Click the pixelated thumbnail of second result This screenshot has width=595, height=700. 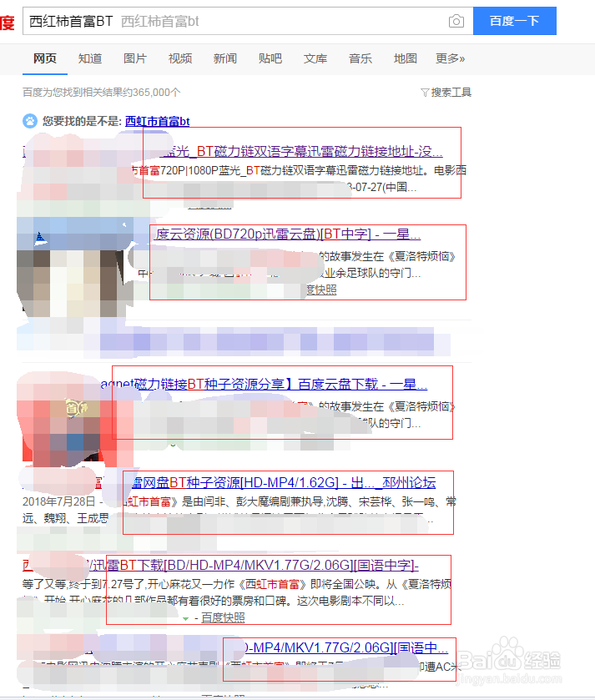pos(75,267)
